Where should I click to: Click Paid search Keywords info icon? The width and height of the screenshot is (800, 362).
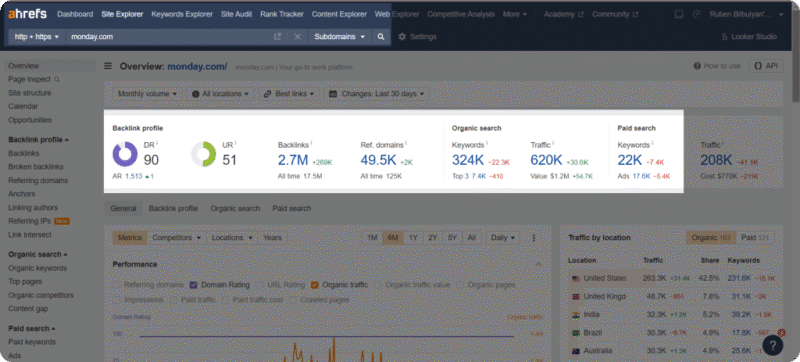(653, 143)
